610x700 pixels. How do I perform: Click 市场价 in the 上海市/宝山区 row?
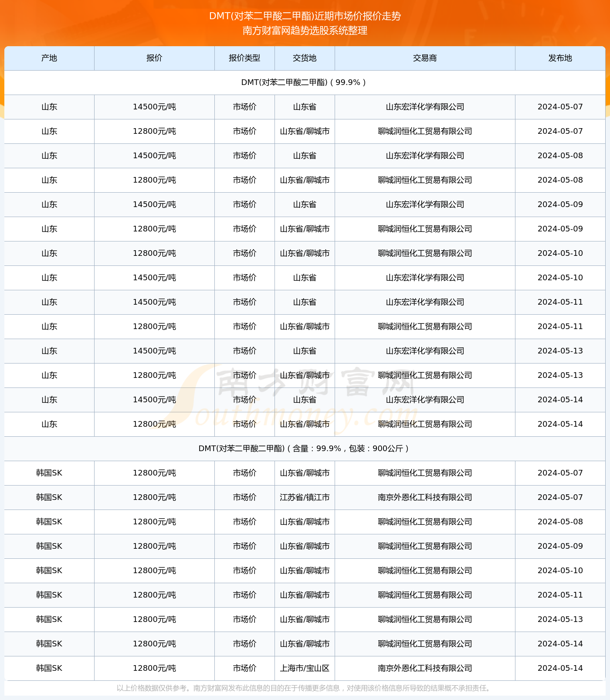coord(244,668)
